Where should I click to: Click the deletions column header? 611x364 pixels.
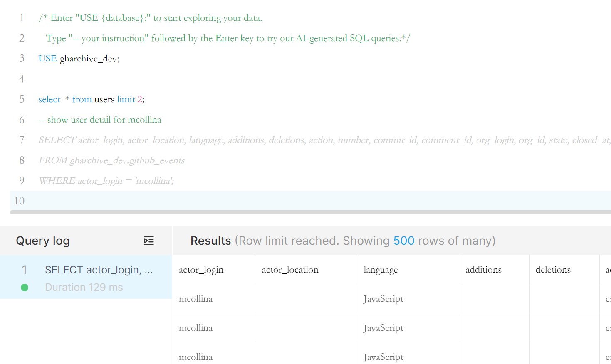(x=552, y=270)
